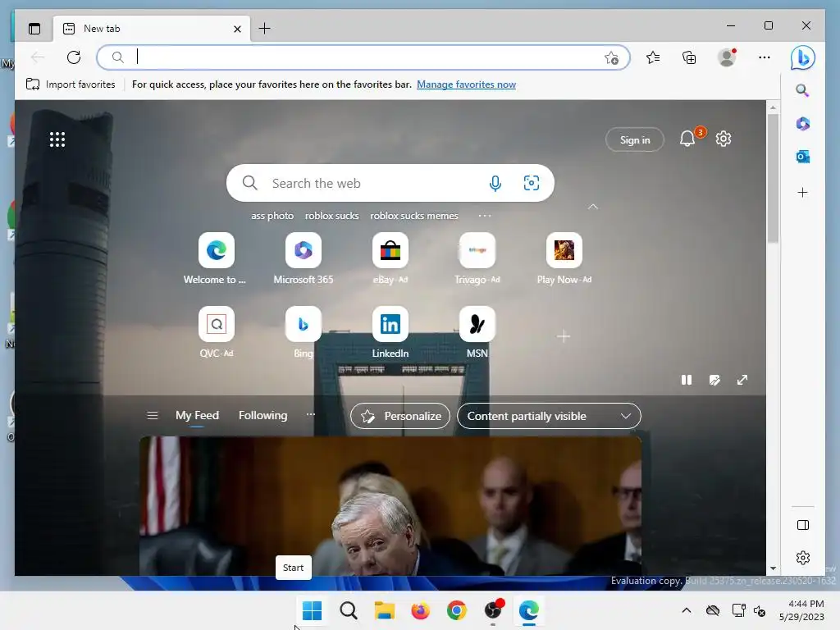This screenshot has width=840, height=630.
Task: Expand the background to full view
Action: tap(742, 380)
